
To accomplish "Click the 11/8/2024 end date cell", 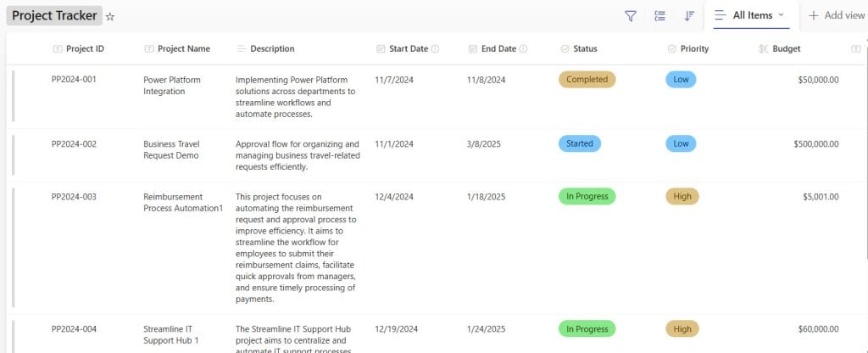I will pyautogui.click(x=486, y=80).
